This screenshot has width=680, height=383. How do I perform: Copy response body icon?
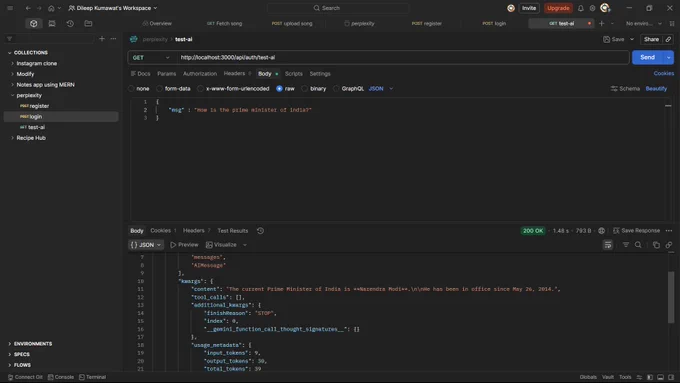[656, 245]
